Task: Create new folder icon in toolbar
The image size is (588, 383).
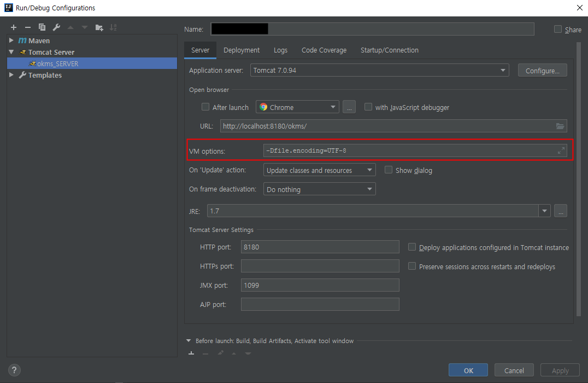Action: [99, 27]
